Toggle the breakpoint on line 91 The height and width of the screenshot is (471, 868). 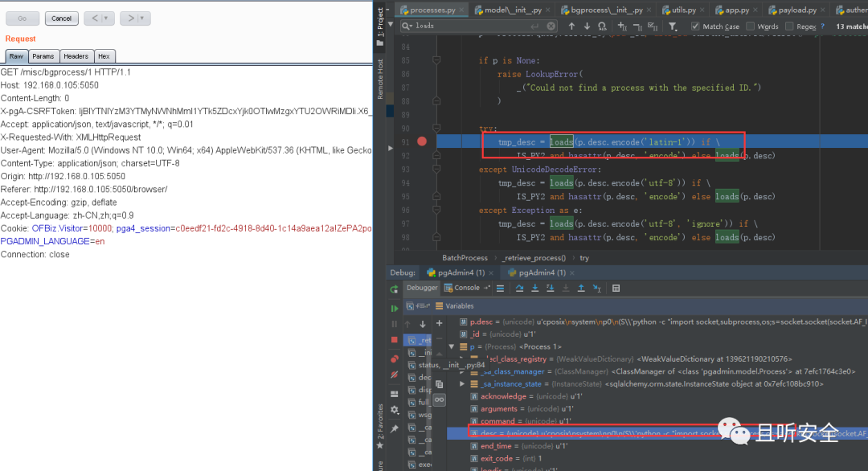[x=422, y=141]
